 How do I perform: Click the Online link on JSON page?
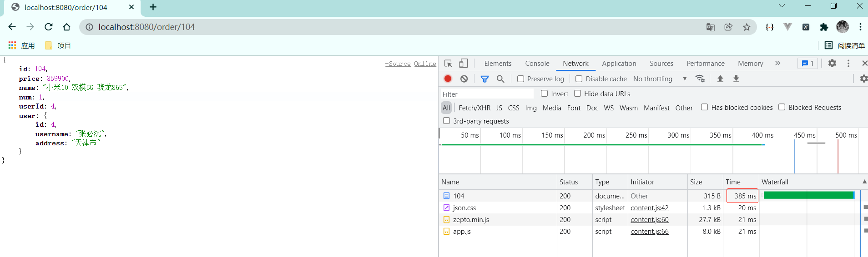click(425, 64)
